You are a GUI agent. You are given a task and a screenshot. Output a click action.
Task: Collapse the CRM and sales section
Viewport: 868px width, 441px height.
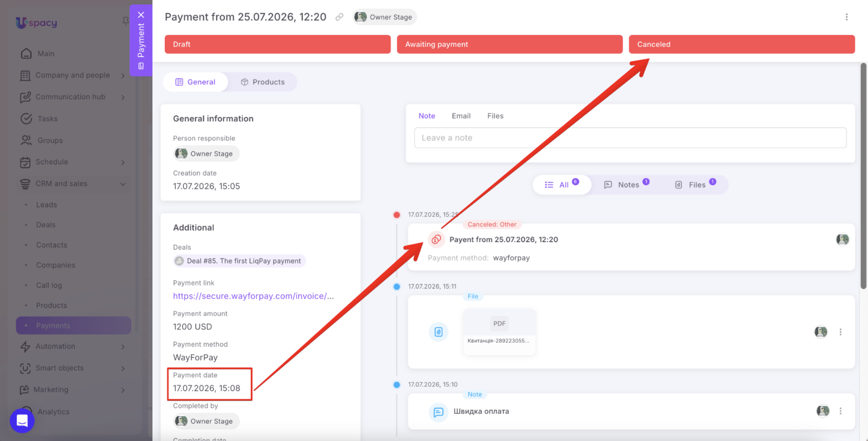click(x=123, y=184)
